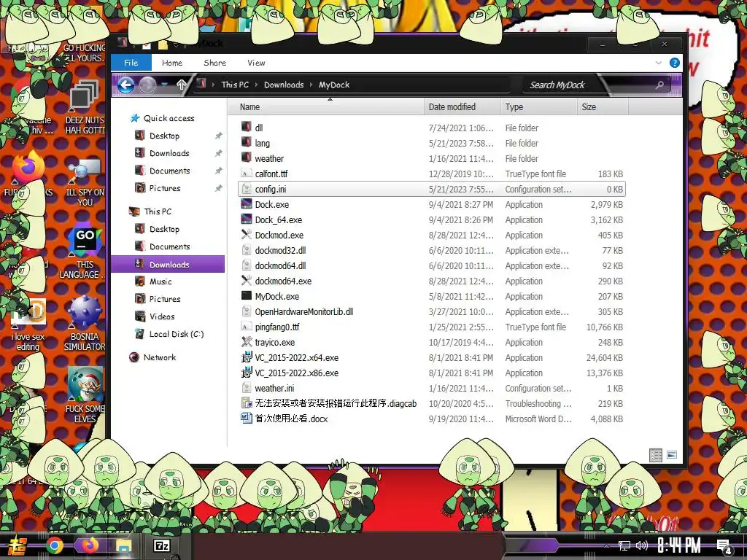This screenshot has height=560, width=747.
Task: Select Music in the navigation pane
Action: (160, 281)
